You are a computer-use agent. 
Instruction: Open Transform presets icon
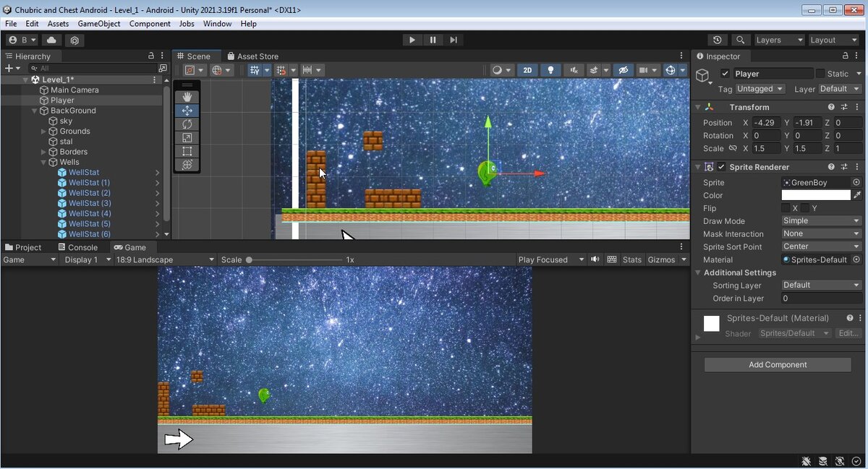click(x=844, y=107)
